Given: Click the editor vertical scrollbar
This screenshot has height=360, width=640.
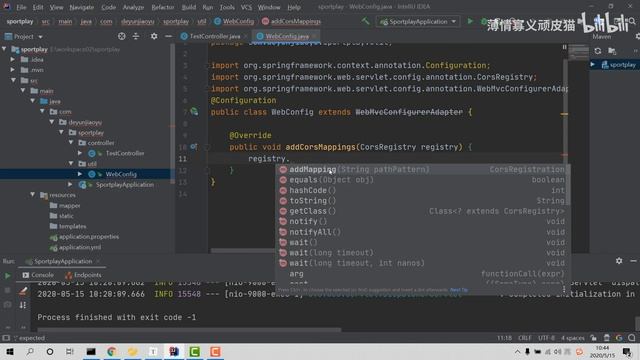Looking at the screenshot, I should pyautogui.click(x=565, y=155).
